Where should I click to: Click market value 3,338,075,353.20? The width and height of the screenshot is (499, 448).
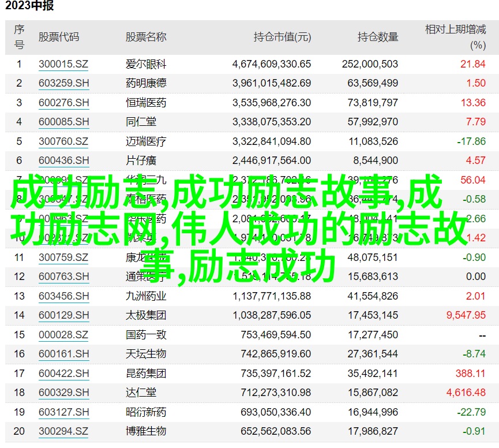tap(272, 122)
